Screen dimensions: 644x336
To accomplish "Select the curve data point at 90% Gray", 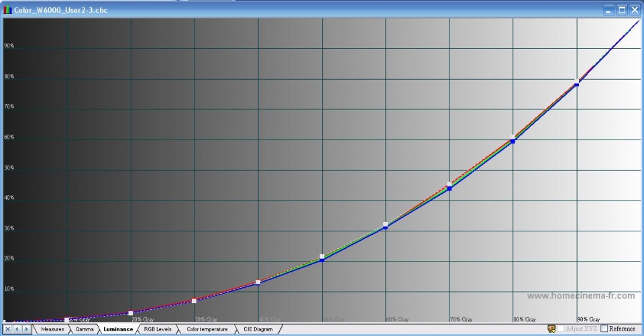I will tap(576, 84).
